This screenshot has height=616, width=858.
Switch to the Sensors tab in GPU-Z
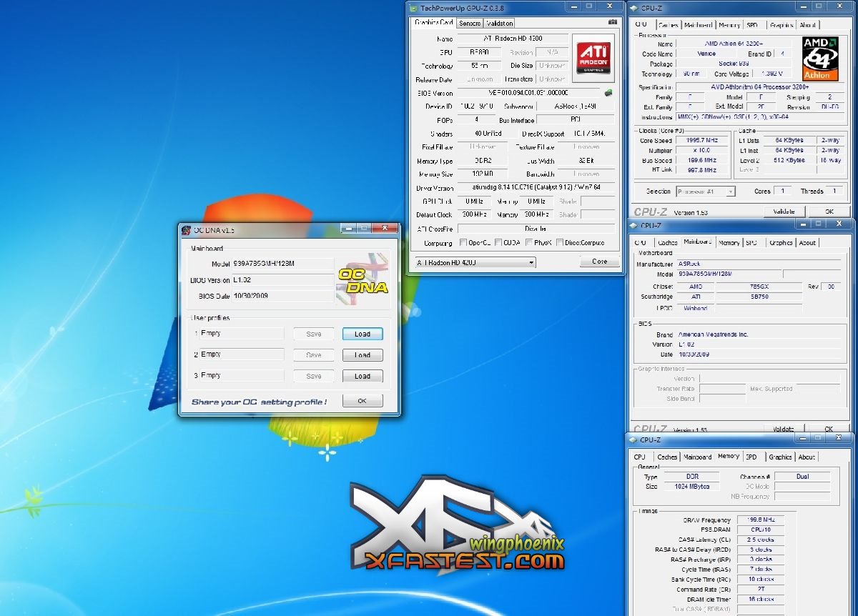point(470,24)
